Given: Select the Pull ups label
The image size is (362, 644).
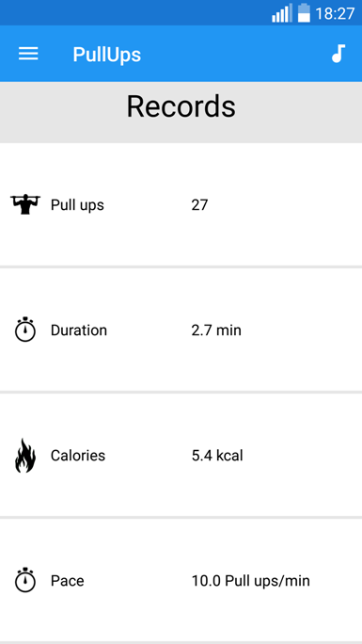Looking at the screenshot, I should tap(77, 205).
